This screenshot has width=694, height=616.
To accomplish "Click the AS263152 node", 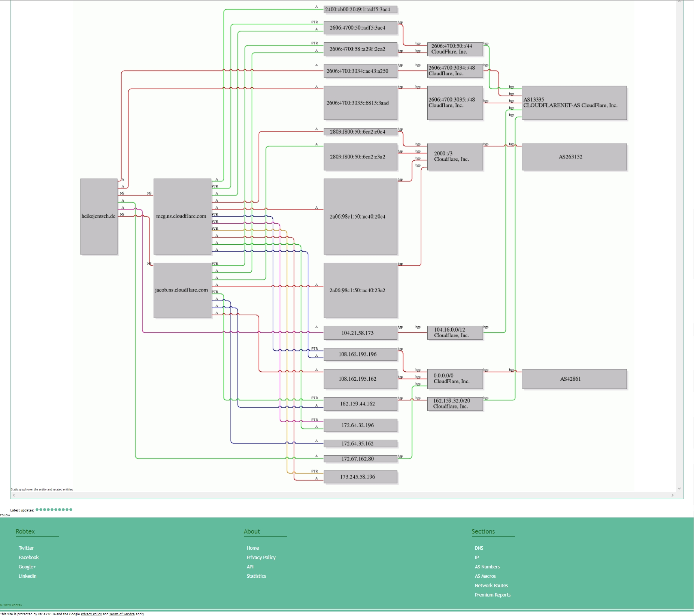I will (574, 157).
